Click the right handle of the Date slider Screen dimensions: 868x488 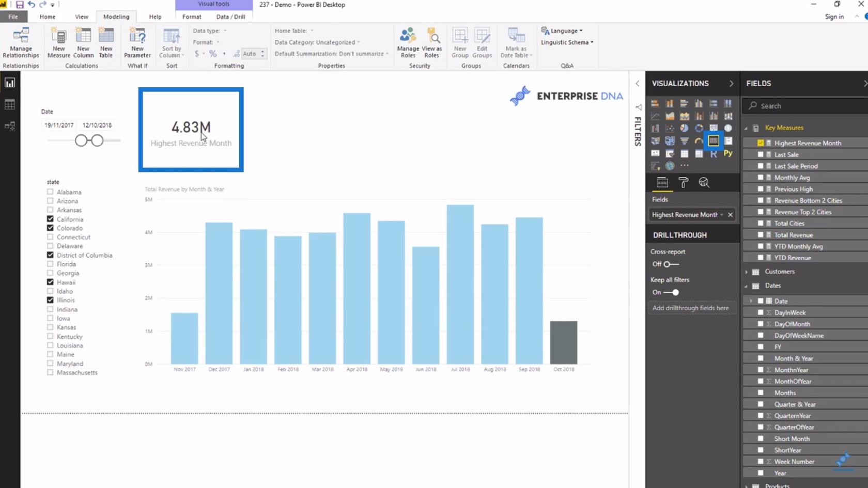click(97, 140)
